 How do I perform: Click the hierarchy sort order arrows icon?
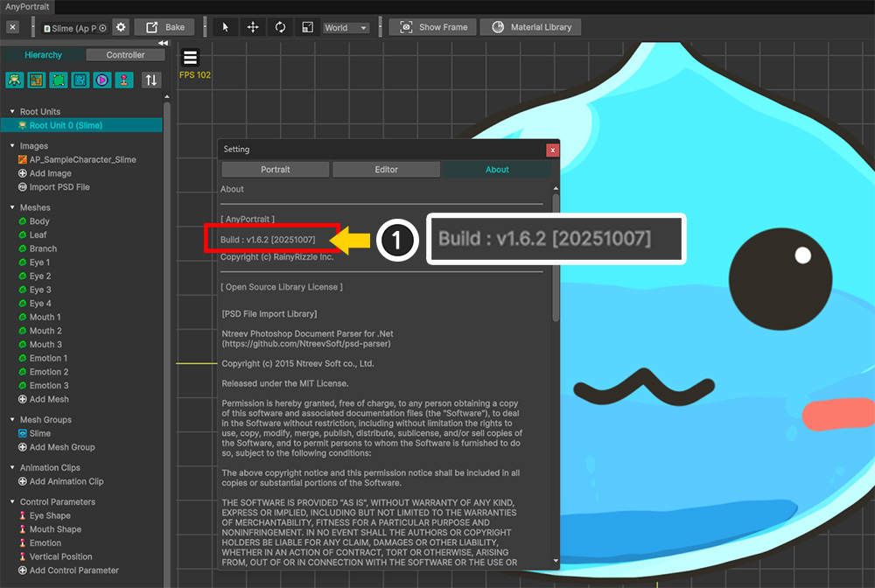[x=151, y=80]
